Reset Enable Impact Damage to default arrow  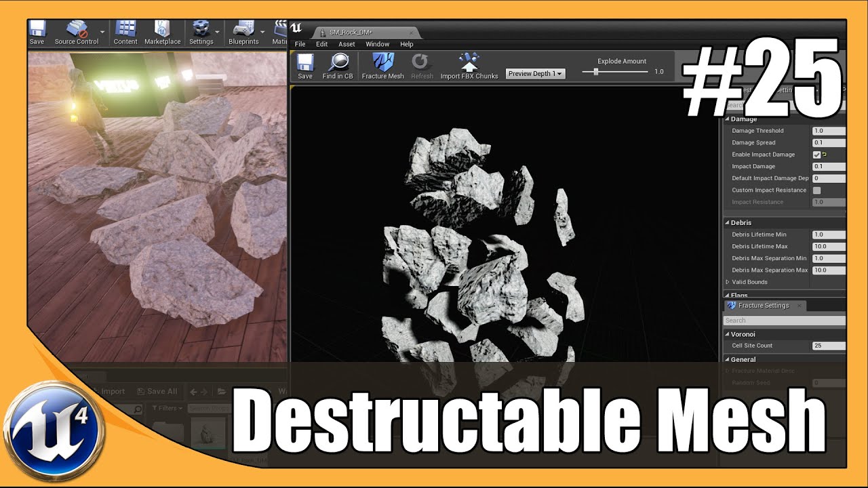click(x=825, y=155)
